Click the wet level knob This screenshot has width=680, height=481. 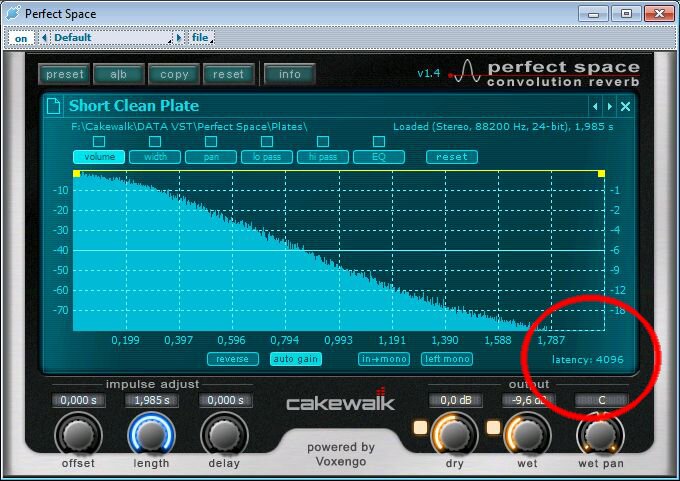click(x=527, y=435)
